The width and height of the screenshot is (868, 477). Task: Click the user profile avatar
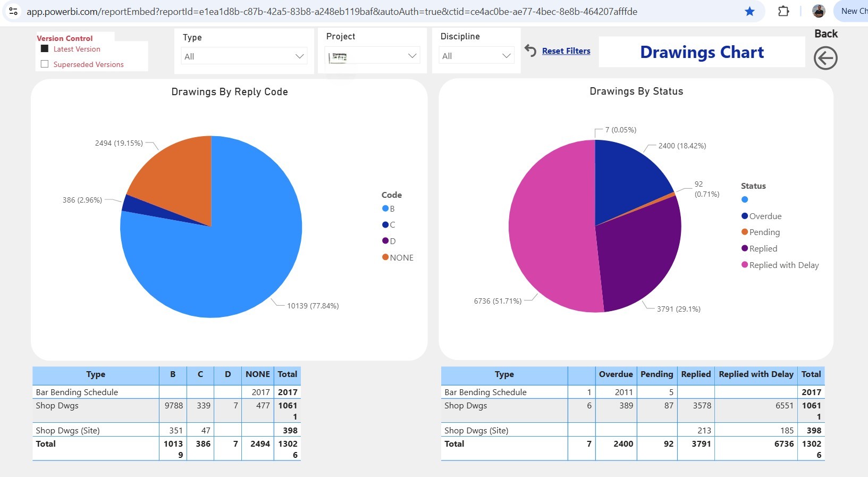[819, 11]
